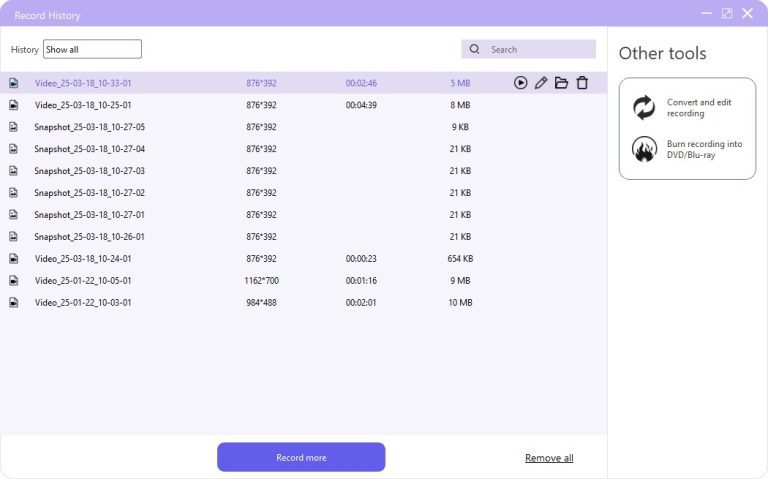Screen dimensions: 768x479
Task: Select the Video_25-01-22_10-05-01 recording
Action: (83, 280)
